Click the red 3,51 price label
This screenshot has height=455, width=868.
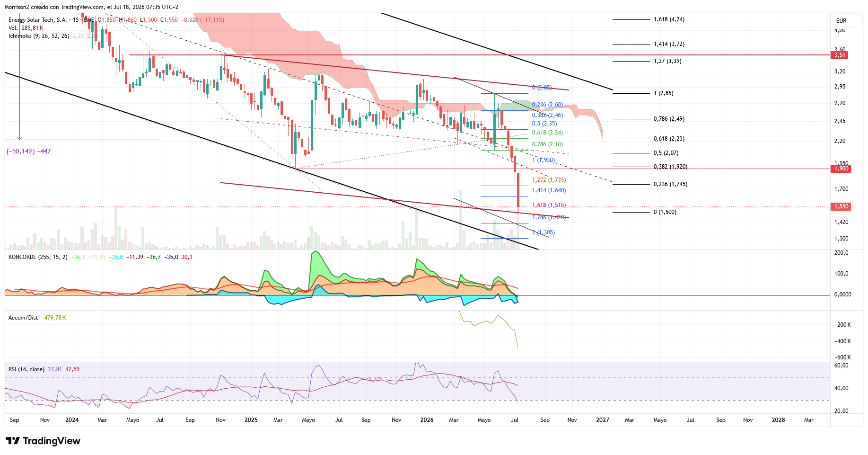[840, 55]
